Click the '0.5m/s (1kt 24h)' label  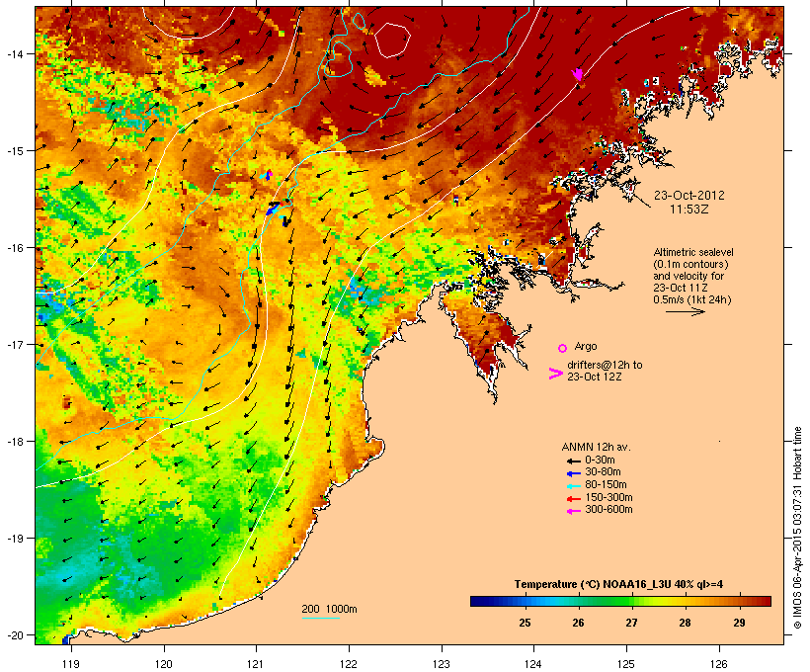click(x=692, y=299)
